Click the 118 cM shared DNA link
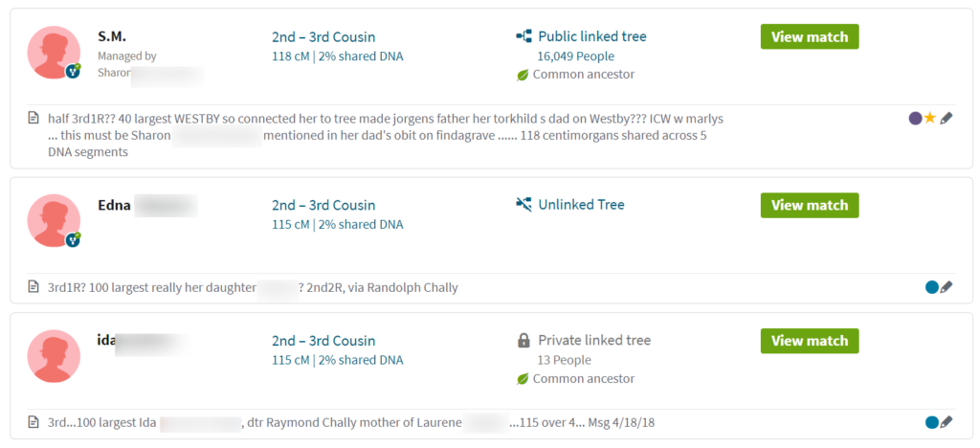 click(338, 56)
